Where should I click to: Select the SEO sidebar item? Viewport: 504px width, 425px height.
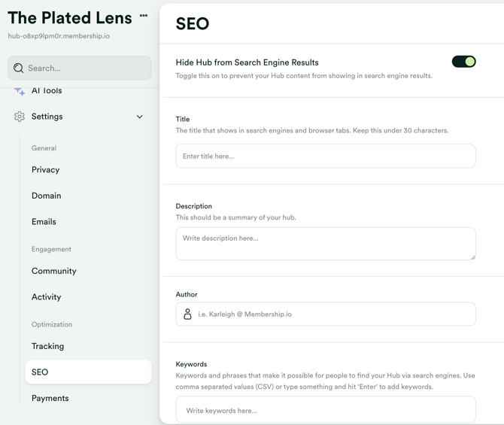point(89,372)
